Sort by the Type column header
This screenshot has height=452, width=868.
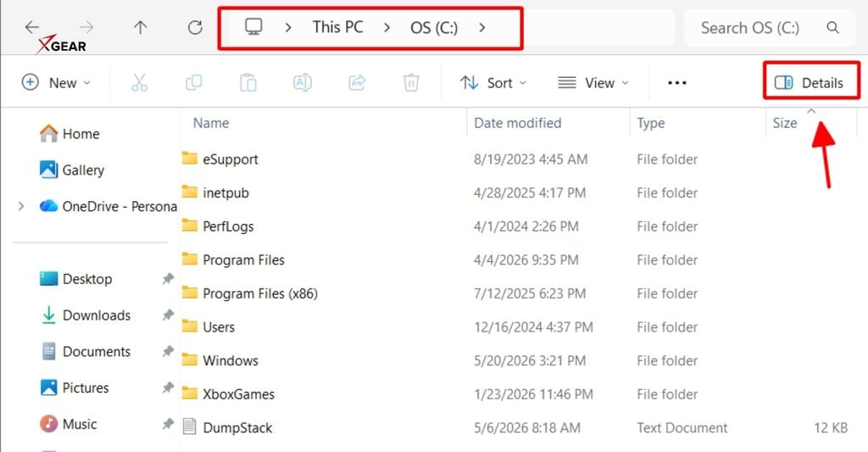(x=650, y=123)
